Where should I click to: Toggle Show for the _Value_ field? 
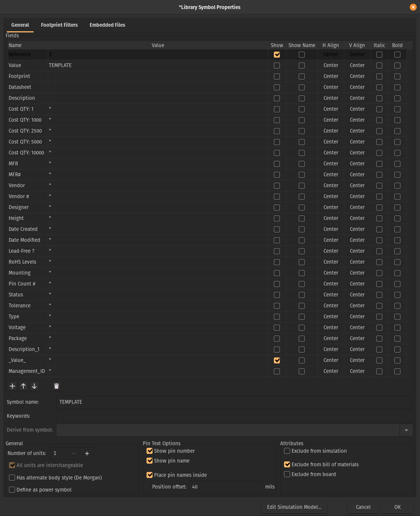[x=277, y=360]
